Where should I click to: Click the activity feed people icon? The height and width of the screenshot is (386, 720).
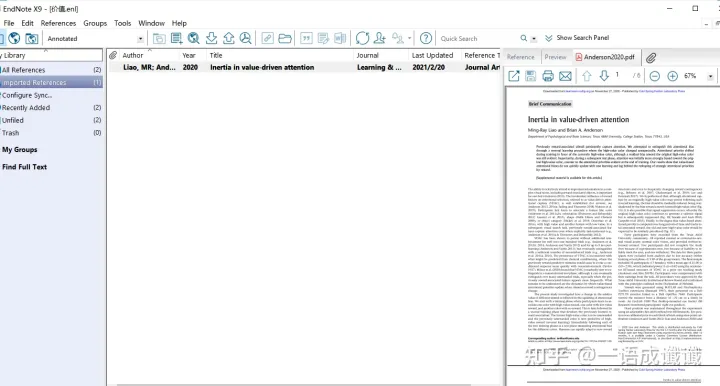pyautogui.click(x=398, y=39)
